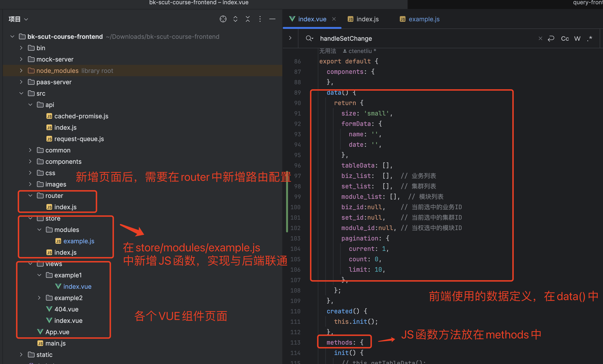This screenshot has height=364, width=603.
Task: Open project panel options three-dots menu
Action: (260, 19)
